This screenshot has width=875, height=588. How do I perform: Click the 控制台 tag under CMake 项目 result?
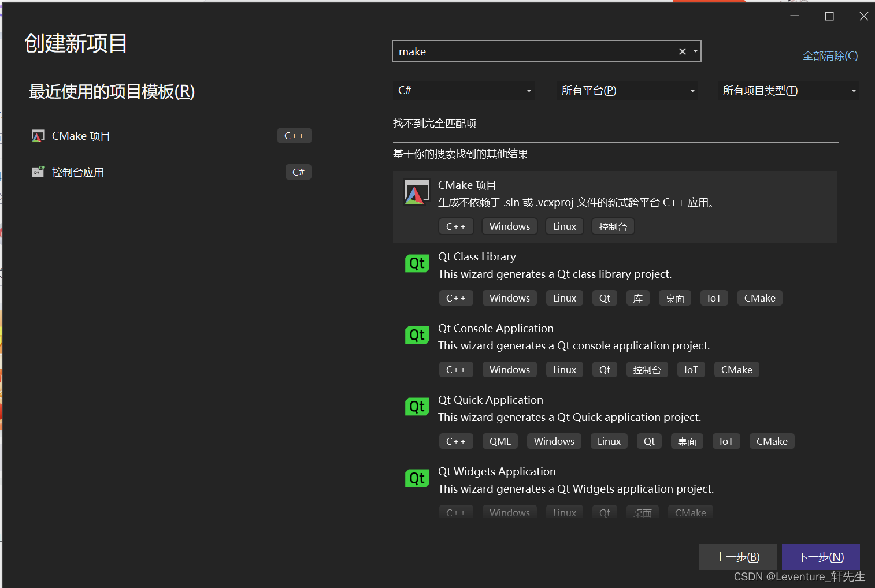coord(613,226)
